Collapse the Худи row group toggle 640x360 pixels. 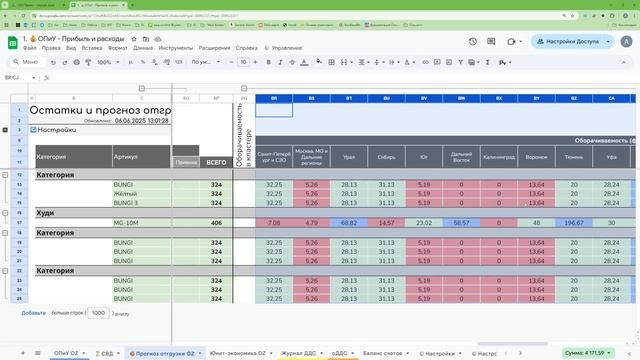tap(5, 213)
